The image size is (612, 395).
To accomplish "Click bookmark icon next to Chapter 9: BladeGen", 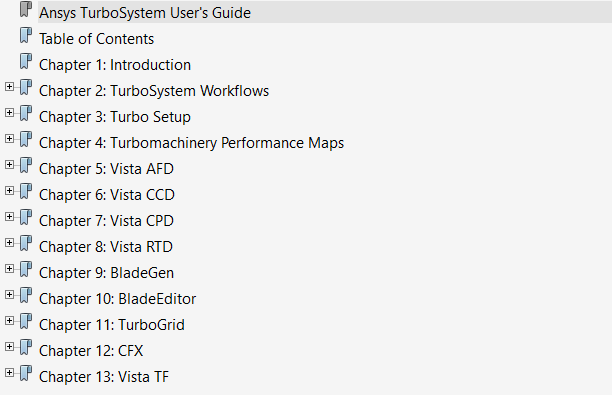I will point(26,269).
